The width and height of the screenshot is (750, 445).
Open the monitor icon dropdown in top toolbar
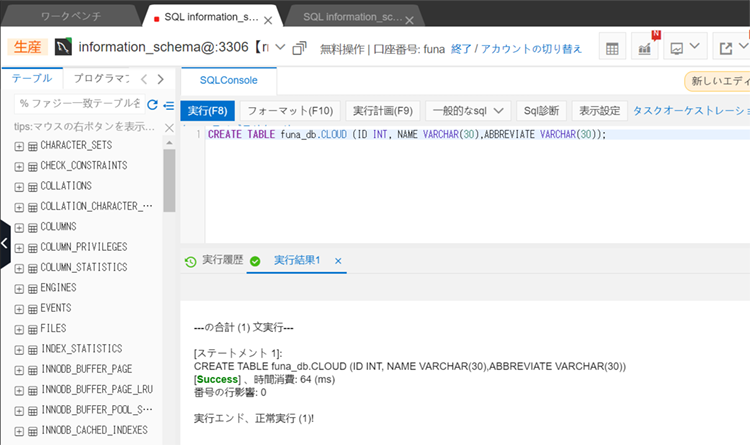pyautogui.click(x=685, y=48)
